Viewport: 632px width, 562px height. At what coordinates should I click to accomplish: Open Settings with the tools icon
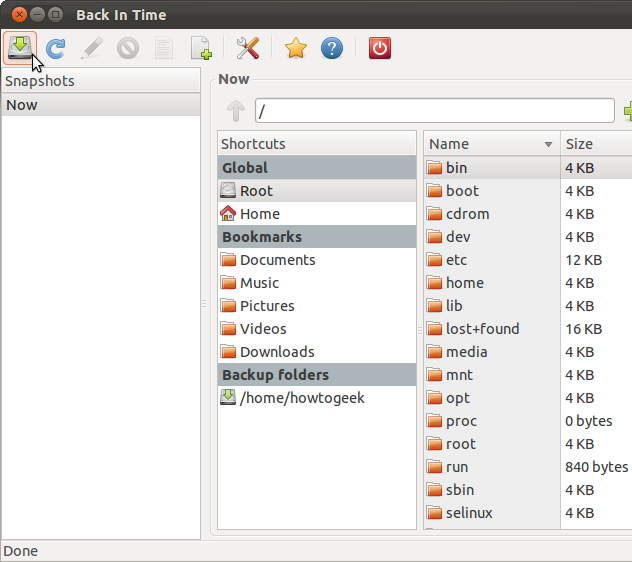[x=248, y=47]
